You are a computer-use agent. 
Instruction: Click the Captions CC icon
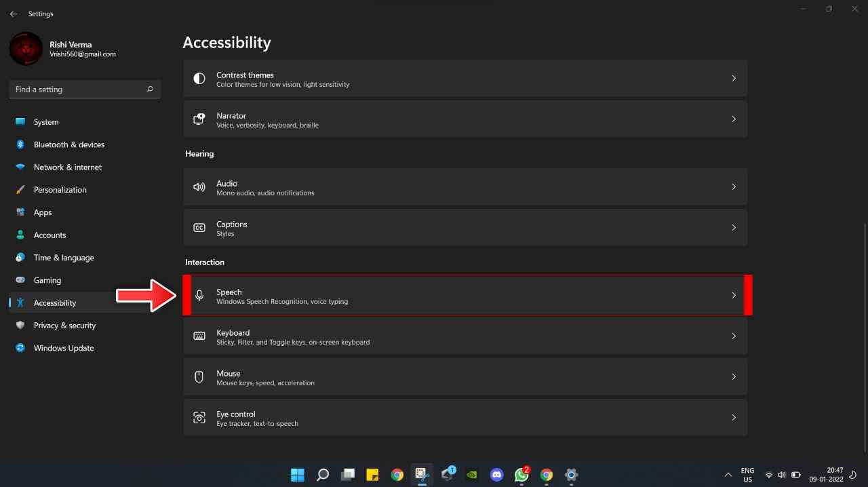[199, 228]
